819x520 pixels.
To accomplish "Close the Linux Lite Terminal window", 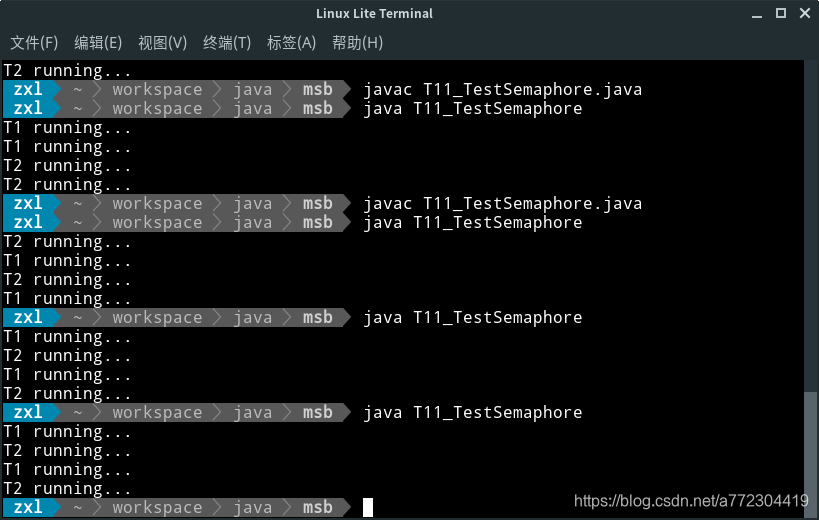I will coord(805,13).
